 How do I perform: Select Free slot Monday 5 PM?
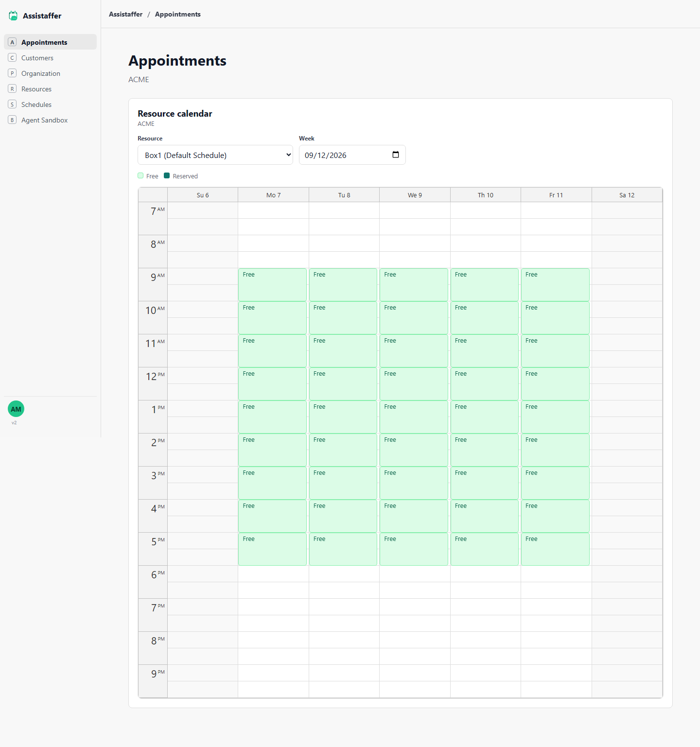tap(272, 549)
